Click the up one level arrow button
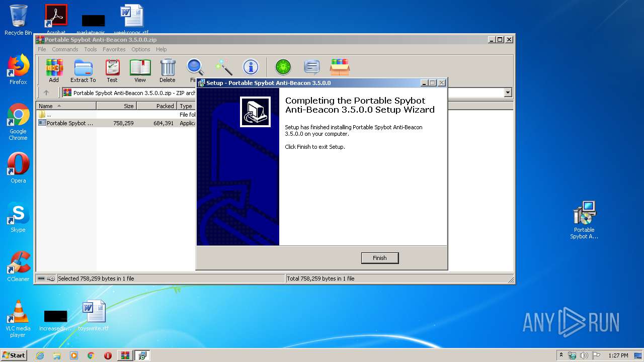The width and height of the screenshot is (644, 362). pos(46,93)
